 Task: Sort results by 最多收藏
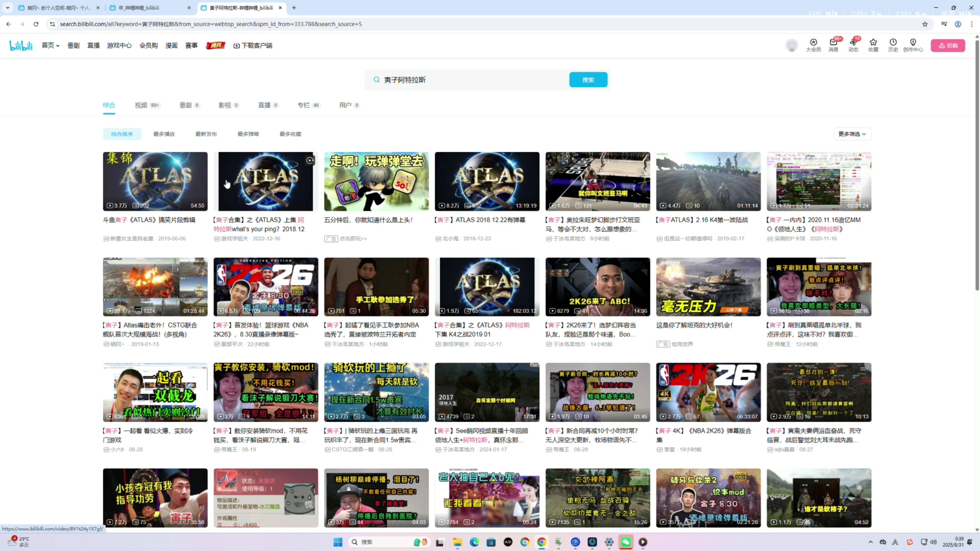290,134
